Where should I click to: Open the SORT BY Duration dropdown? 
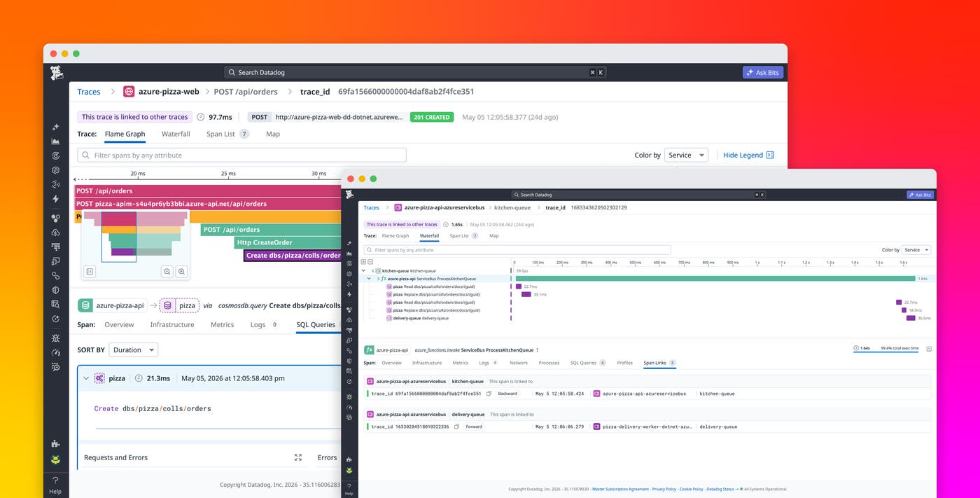pos(133,350)
